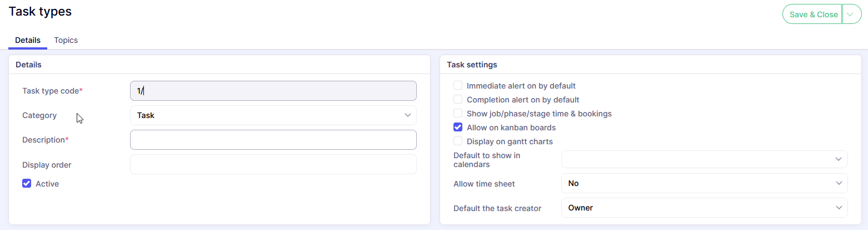Image resolution: width=868 pixels, height=230 pixels.
Task: Uncheck the Active checkbox
Action: (27, 183)
